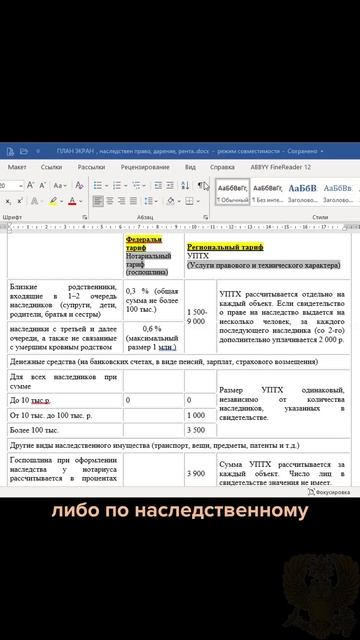
Task: Expand the font color dropdown arrow
Action: point(80,201)
